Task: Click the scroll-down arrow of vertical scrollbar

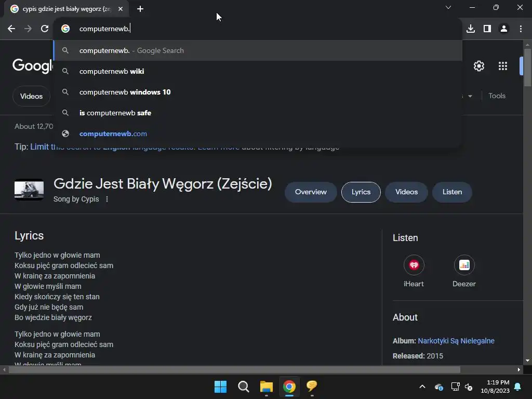Action: click(527, 361)
